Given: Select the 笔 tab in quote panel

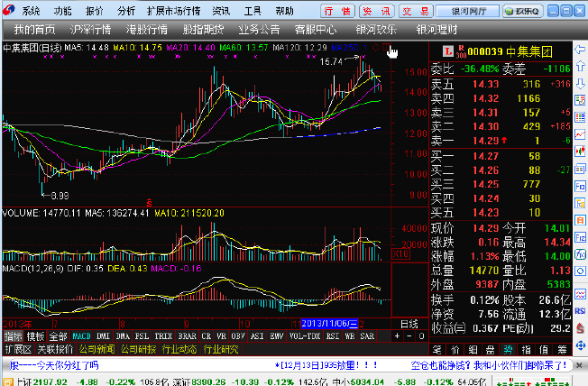Looking at the screenshot, I should coord(436,350).
